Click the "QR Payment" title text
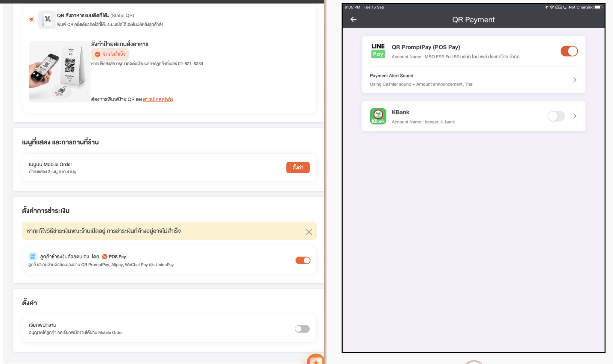The width and height of the screenshot is (613, 364). [x=473, y=20]
